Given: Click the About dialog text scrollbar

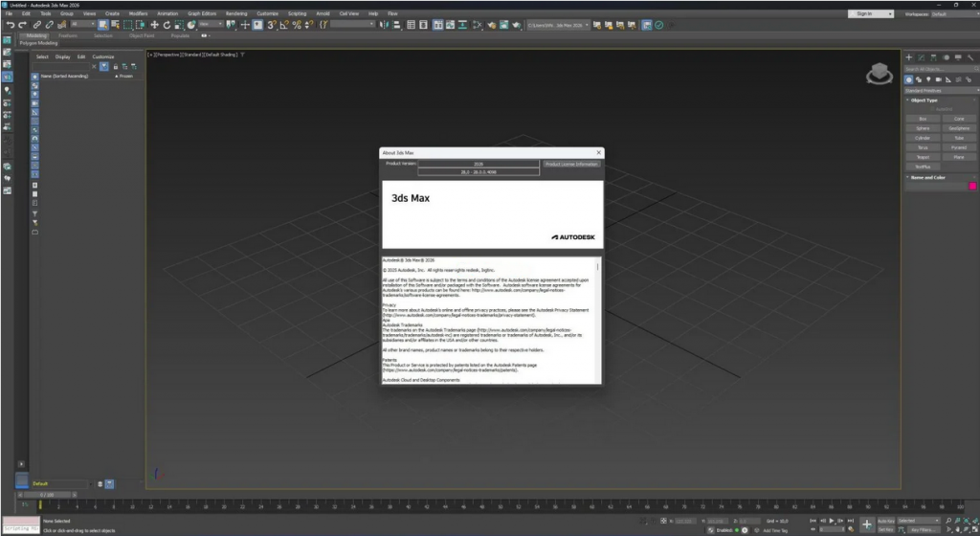Looking at the screenshot, I should click(x=597, y=267).
